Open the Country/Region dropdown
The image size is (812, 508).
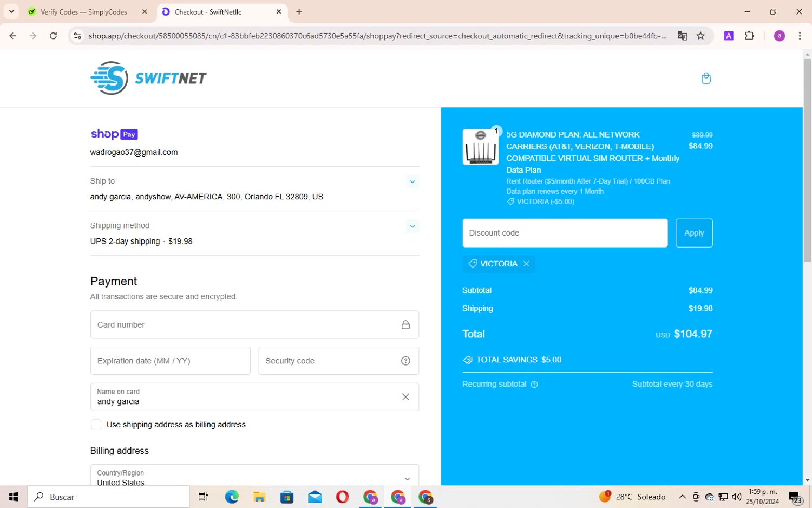point(254,475)
